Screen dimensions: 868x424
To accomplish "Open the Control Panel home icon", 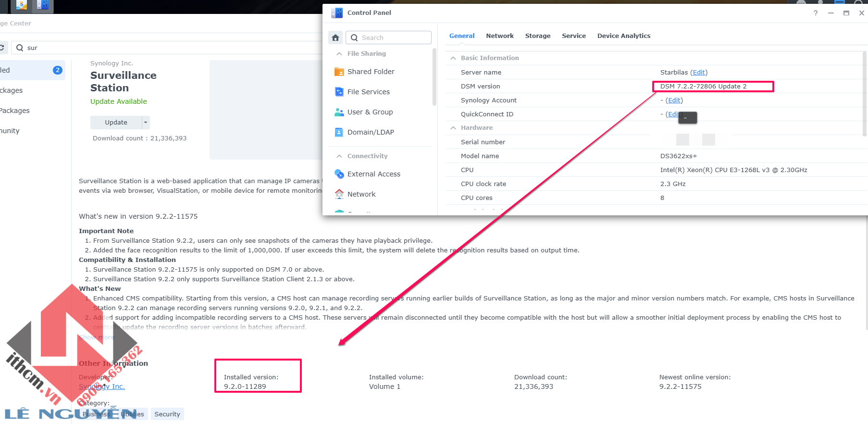I will (x=335, y=37).
